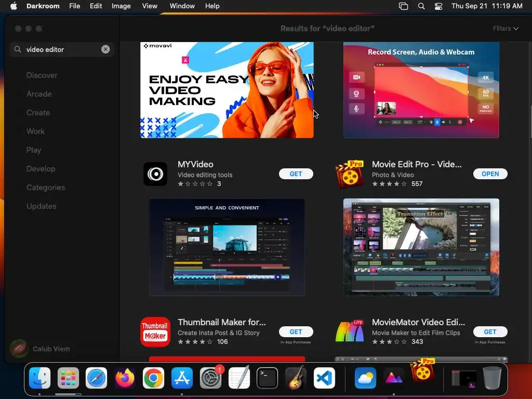Image resolution: width=532 pixels, height=399 pixels.
Task: Open Categories in the sidebar
Action: coord(46,187)
